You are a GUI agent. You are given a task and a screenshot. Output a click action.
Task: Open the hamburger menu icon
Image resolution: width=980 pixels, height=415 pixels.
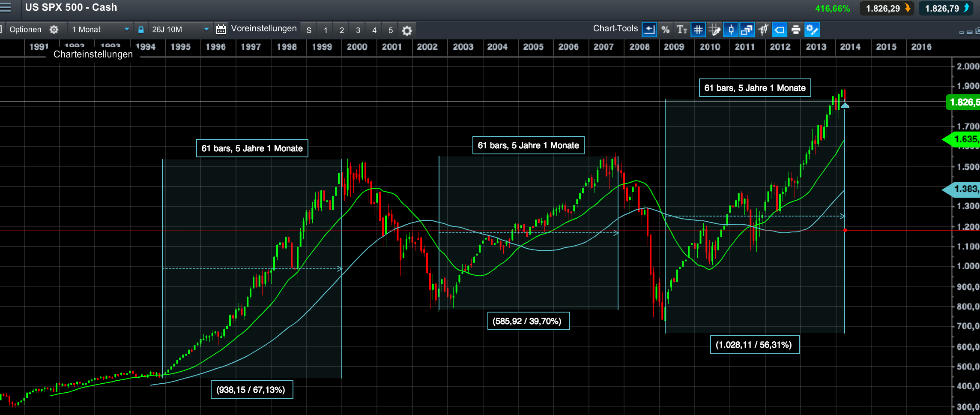[x=6, y=7]
